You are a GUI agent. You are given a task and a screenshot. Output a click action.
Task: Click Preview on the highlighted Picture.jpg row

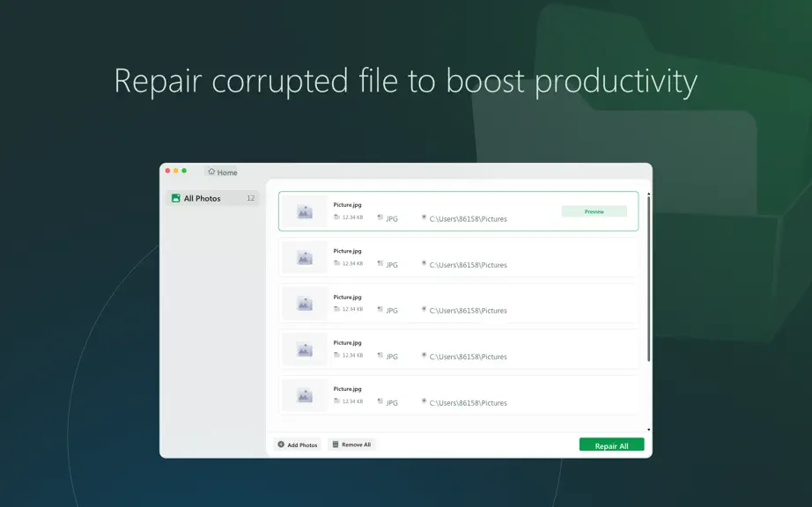(x=594, y=211)
